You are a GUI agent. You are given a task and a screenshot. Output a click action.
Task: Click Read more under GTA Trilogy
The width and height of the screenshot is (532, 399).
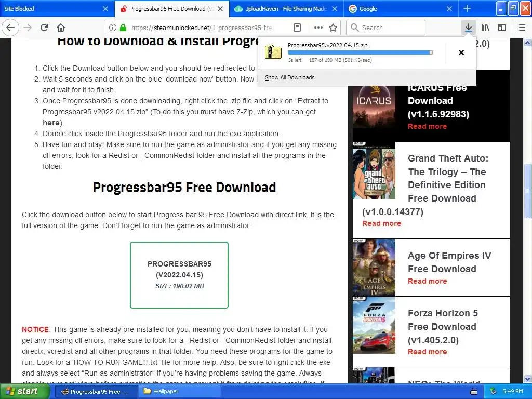pyautogui.click(x=382, y=223)
